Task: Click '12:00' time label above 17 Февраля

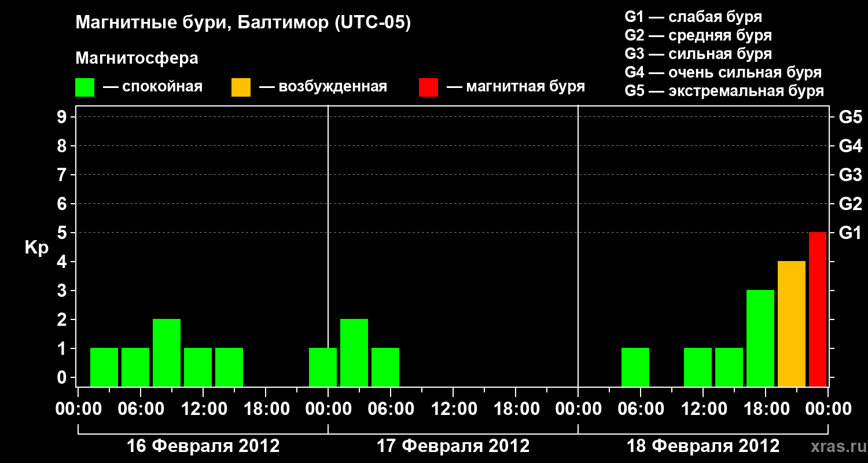Action: coord(453,409)
